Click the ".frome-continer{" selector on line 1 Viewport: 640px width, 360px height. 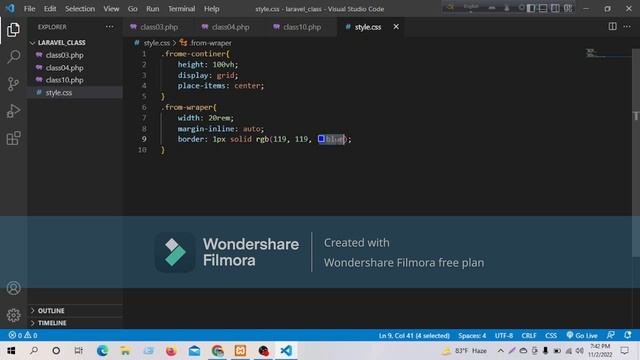(195, 54)
